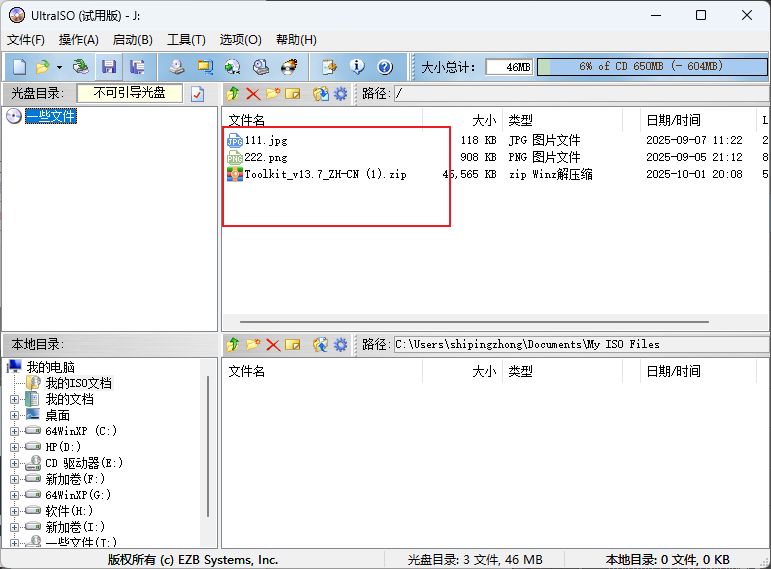Click the flame Burn CD image icon

289,67
